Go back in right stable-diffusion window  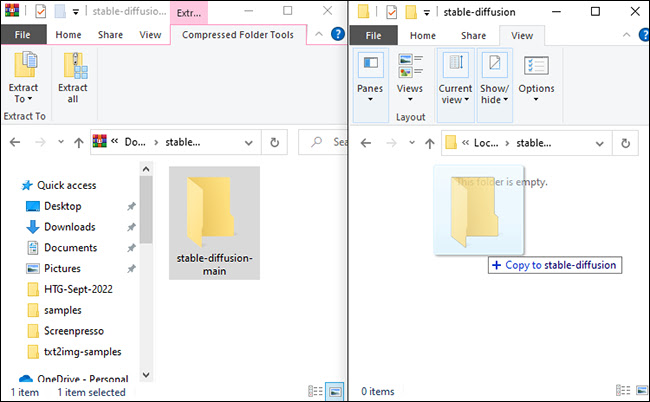pos(366,143)
